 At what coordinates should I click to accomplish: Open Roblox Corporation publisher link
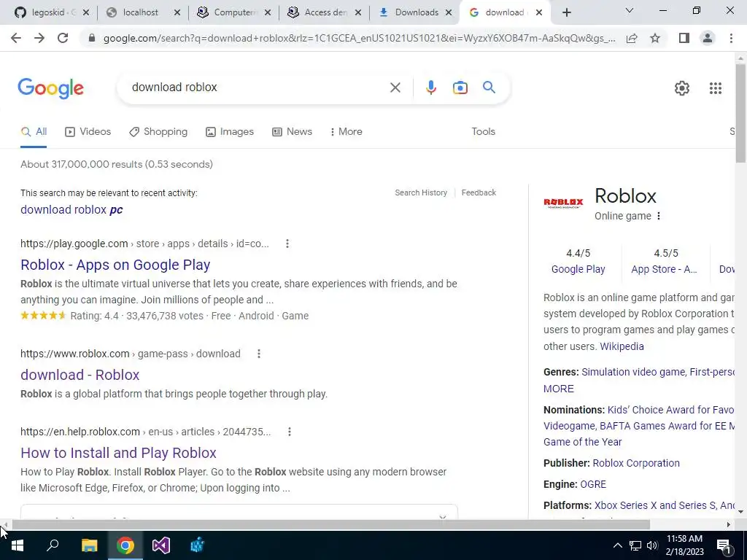(x=636, y=463)
